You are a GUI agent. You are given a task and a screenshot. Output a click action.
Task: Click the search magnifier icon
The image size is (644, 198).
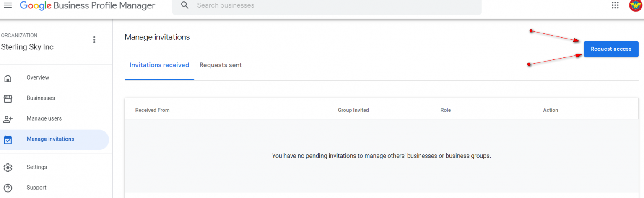click(184, 5)
